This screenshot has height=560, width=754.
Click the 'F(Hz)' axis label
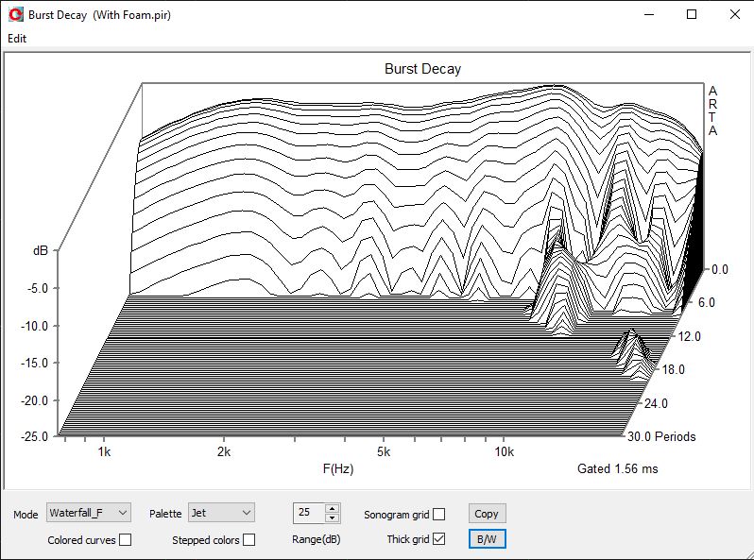point(338,468)
